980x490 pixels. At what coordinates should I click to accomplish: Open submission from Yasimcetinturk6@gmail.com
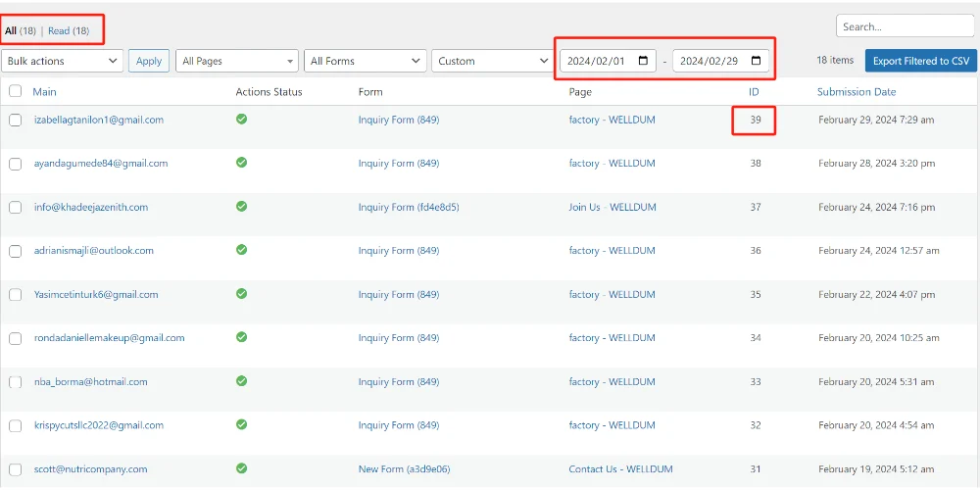pyautogui.click(x=96, y=294)
